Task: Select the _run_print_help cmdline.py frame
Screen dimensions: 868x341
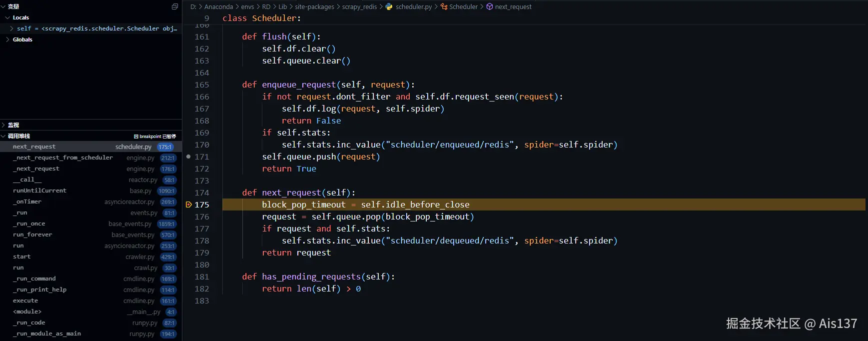Action: [91, 289]
